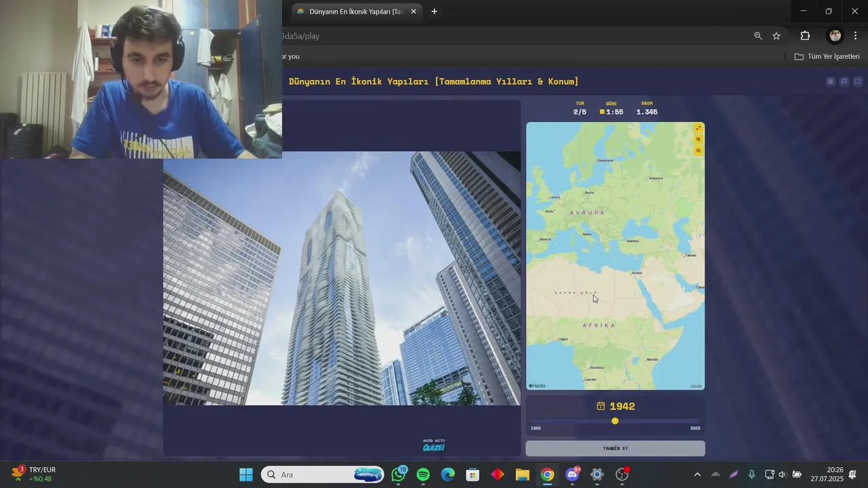This screenshot has height=488, width=868.
Task: Click the microphone tray icon
Action: tap(751, 474)
